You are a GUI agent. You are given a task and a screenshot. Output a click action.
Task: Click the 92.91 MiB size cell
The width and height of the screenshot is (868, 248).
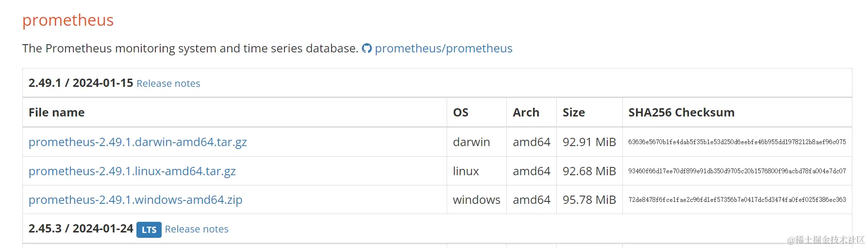589,142
